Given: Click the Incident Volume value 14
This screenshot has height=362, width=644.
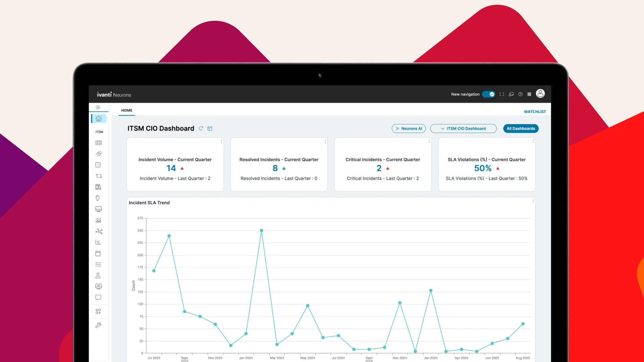Looking at the screenshot, I should click(x=171, y=168).
